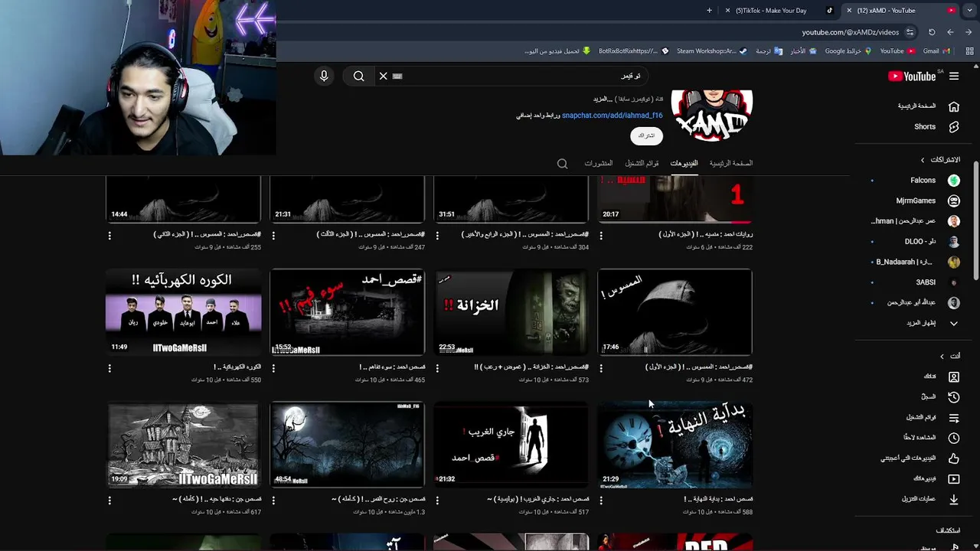Open the YouTube hamburger guide menu

tap(954, 76)
